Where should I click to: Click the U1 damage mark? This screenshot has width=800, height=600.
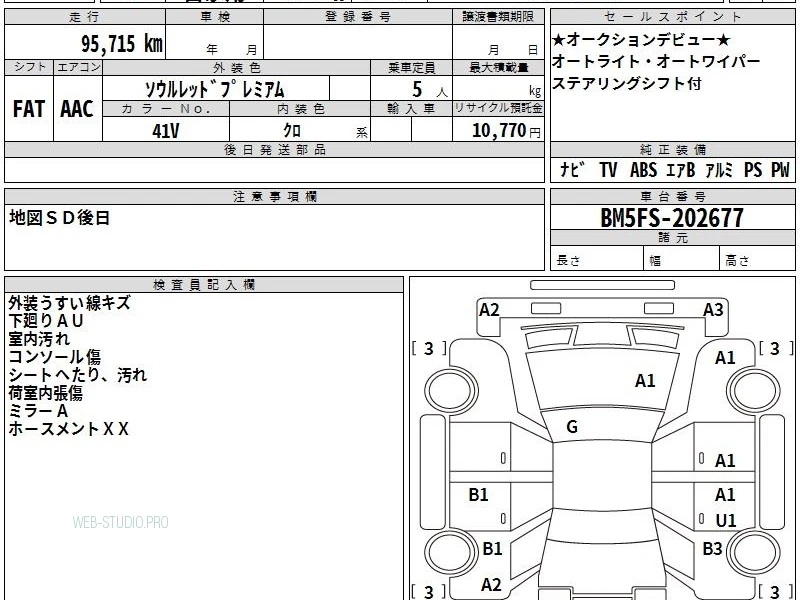point(726,520)
